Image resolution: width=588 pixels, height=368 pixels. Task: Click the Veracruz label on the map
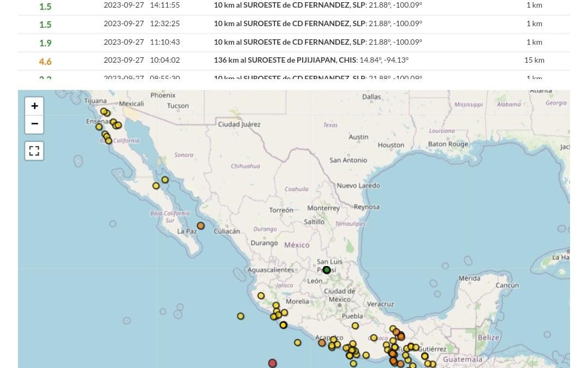[x=380, y=304]
